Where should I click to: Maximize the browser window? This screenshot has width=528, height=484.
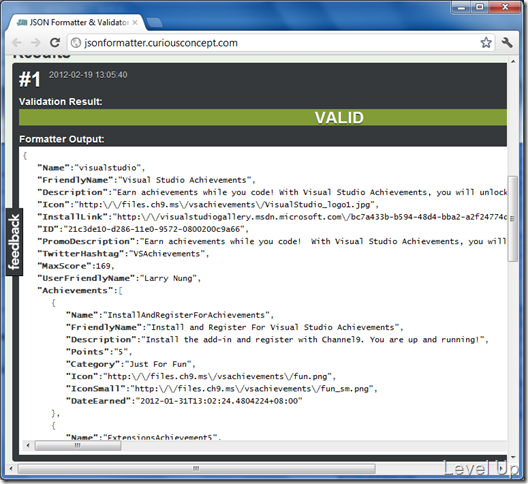click(x=480, y=7)
